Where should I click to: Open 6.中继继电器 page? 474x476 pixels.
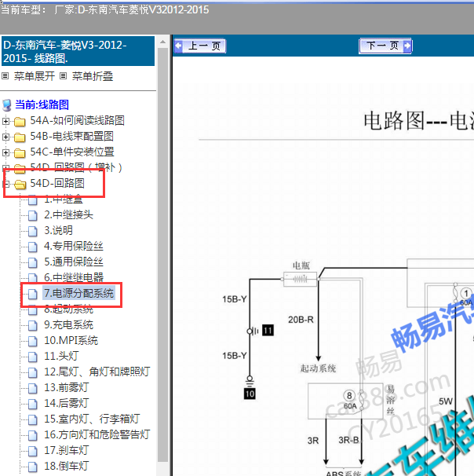(x=74, y=277)
